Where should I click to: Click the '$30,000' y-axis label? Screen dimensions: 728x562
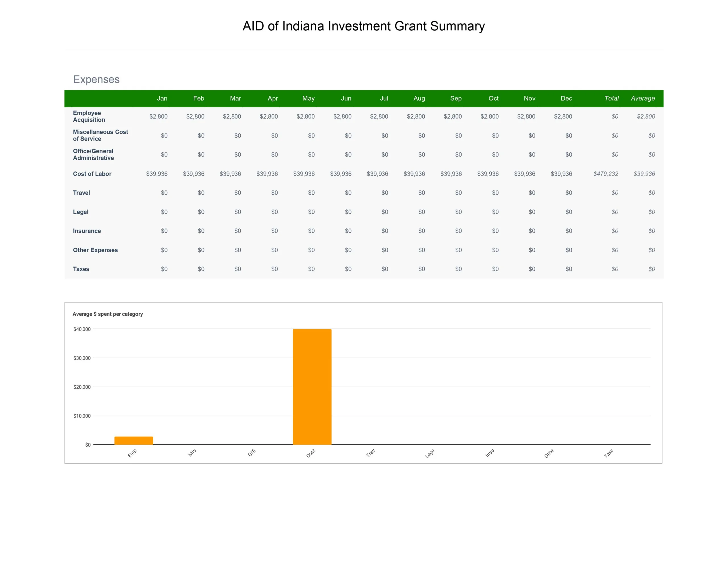[82, 358]
